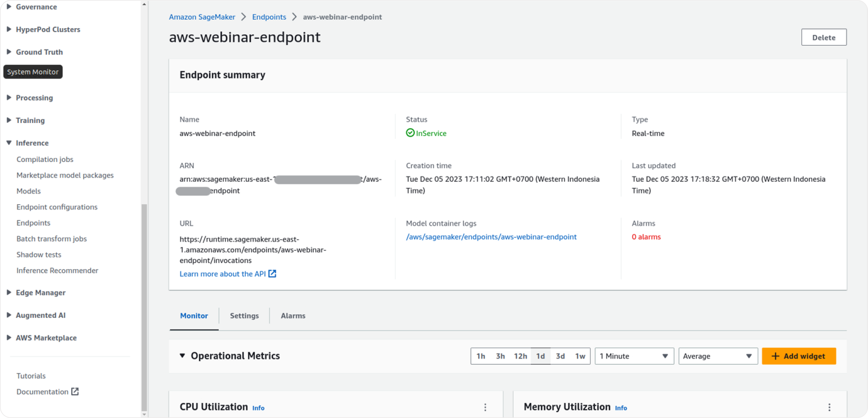Select Shadow tests under Inference
Screen dimensions: 868x418
pyautogui.click(x=39, y=254)
